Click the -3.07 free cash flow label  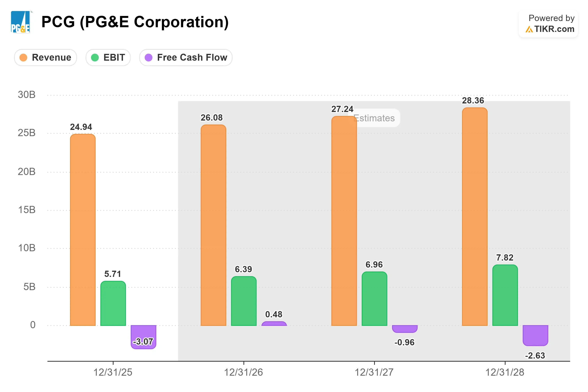[x=143, y=341]
